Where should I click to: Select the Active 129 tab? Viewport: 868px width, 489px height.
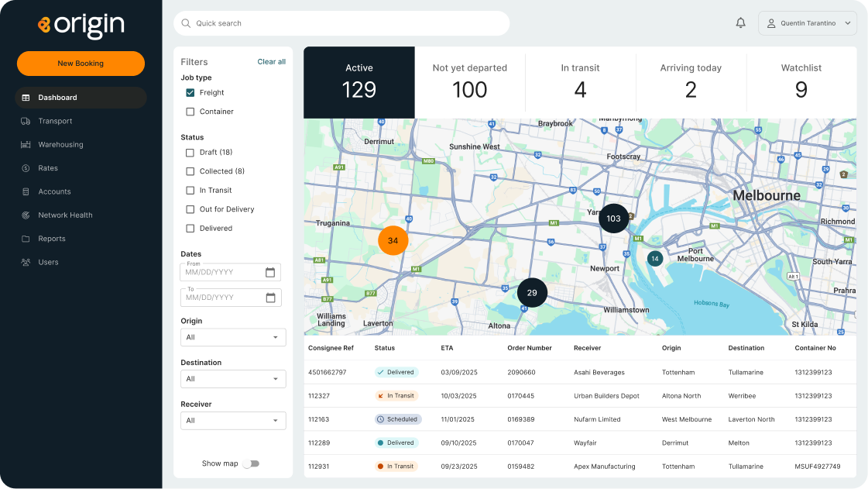pyautogui.click(x=359, y=82)
